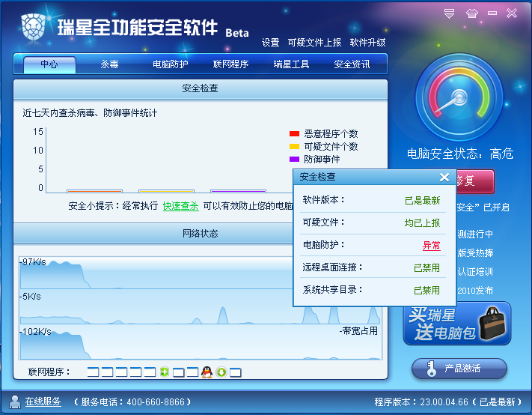Click the 带宽占用 label
This screenshot has width=532, height=415.
coord(358,331)
